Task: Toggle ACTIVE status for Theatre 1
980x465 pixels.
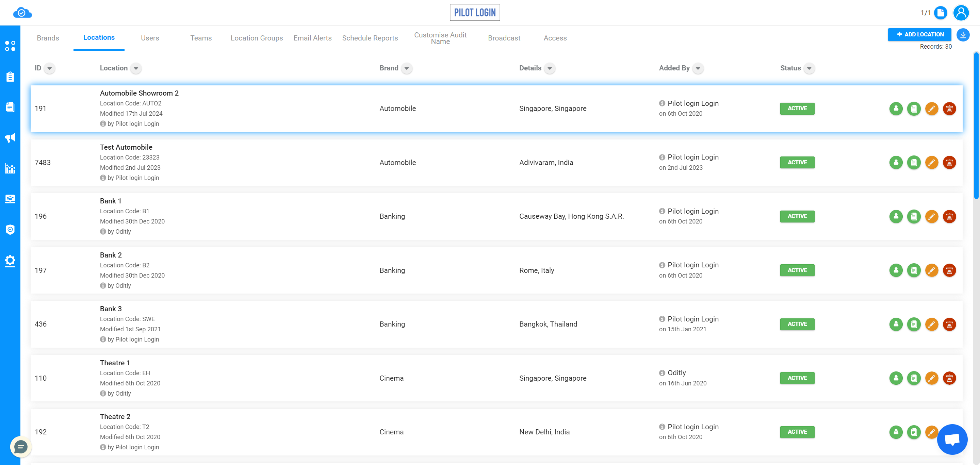Action: pos(797,378)
